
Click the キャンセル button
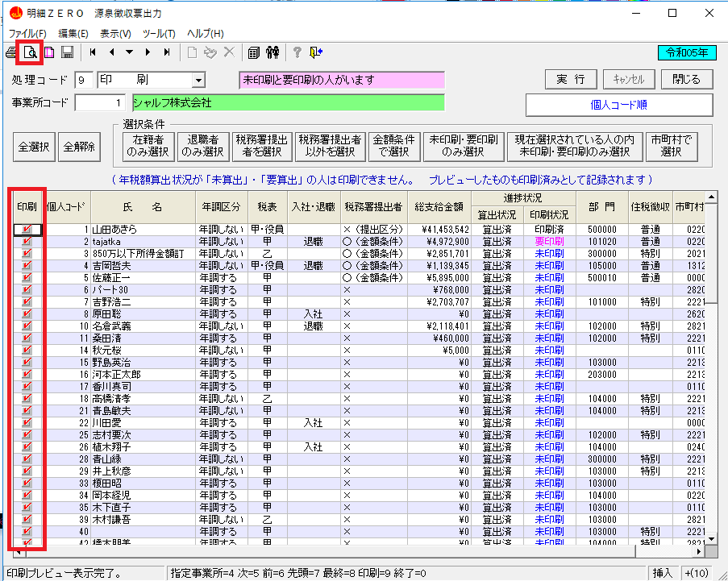(629, 79)
